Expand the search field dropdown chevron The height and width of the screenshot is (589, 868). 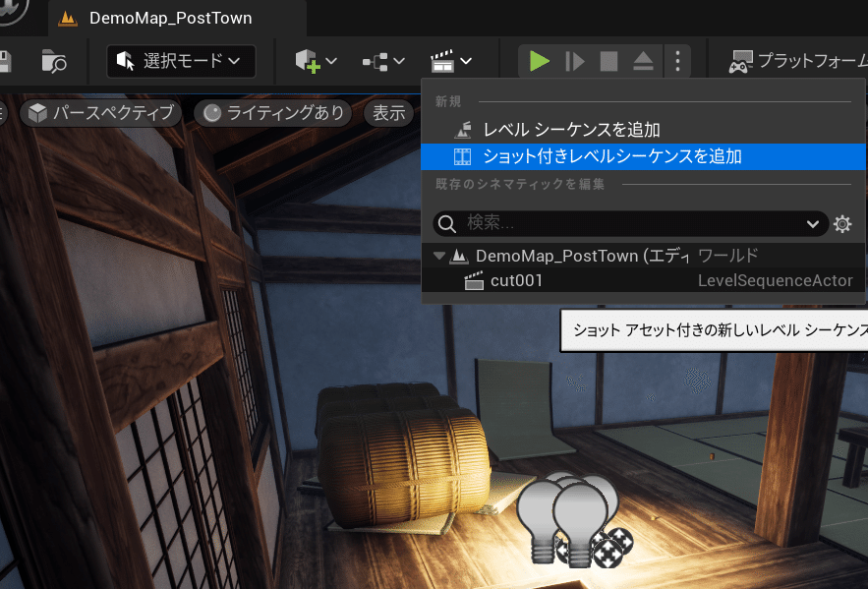(813, 224)
